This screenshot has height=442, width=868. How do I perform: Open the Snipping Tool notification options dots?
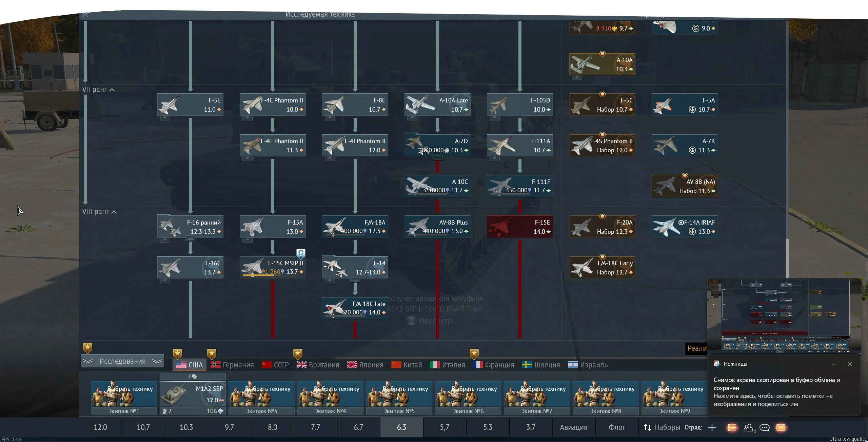[833, 364]
